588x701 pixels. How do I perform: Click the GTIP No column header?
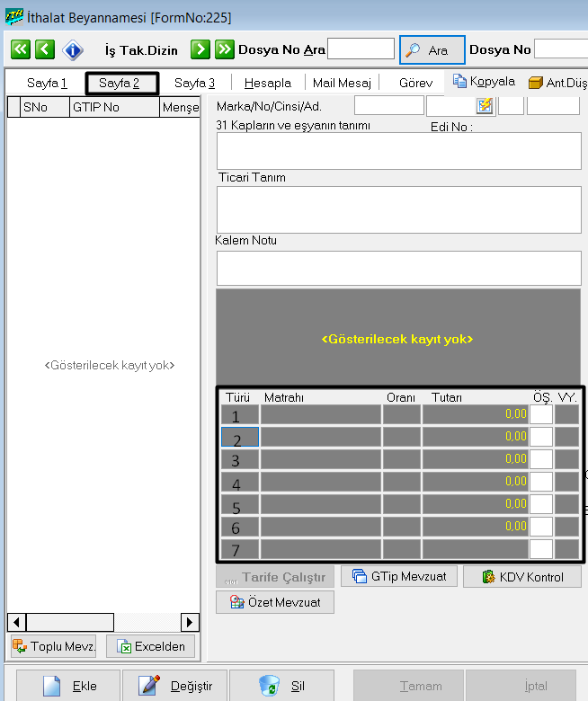coord(114,107)
